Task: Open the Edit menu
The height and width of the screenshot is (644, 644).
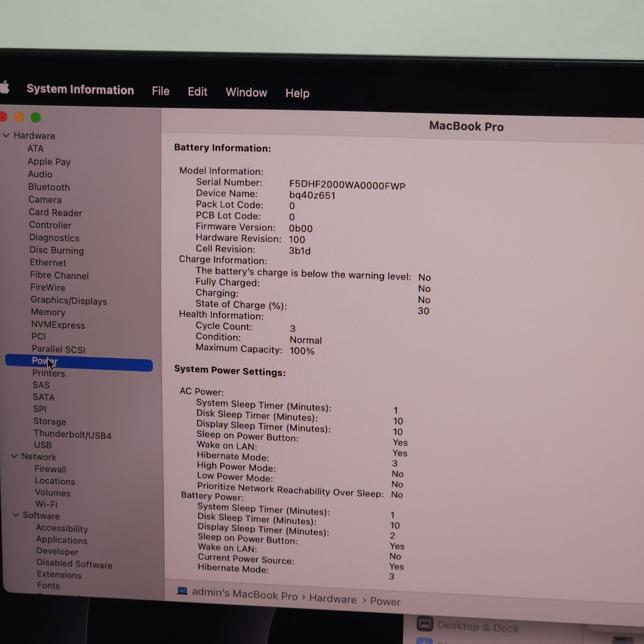Action: point(197,92)
